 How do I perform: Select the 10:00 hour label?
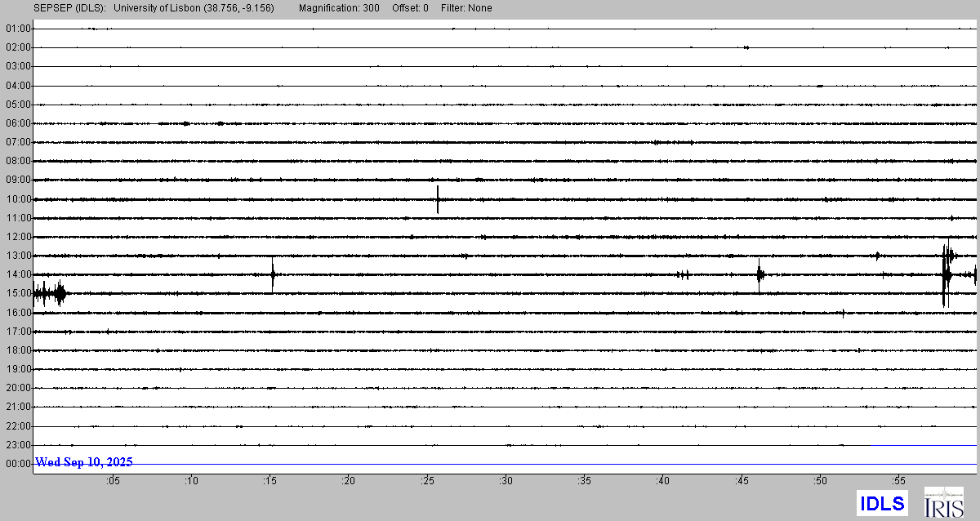18,199
